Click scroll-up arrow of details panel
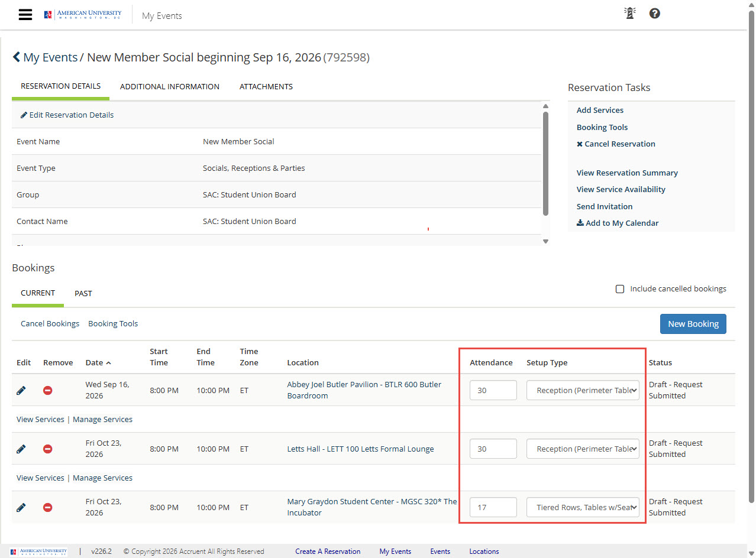Image resolution: width=756 pixels, height=558 pixels. [x=545, y=106]
